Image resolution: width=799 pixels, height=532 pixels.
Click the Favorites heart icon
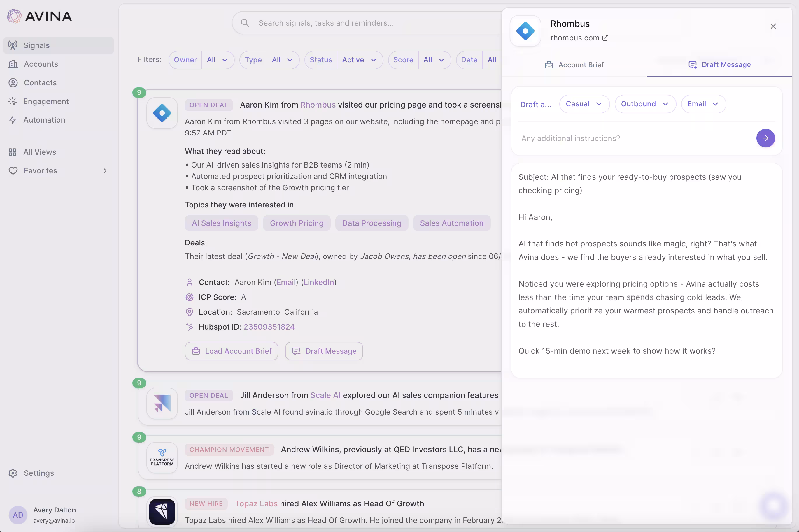13,171
